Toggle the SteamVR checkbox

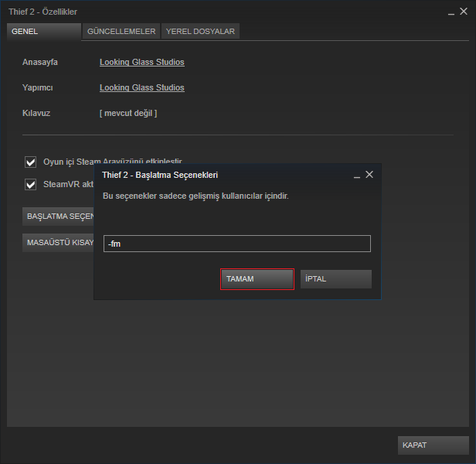point(30,185)
